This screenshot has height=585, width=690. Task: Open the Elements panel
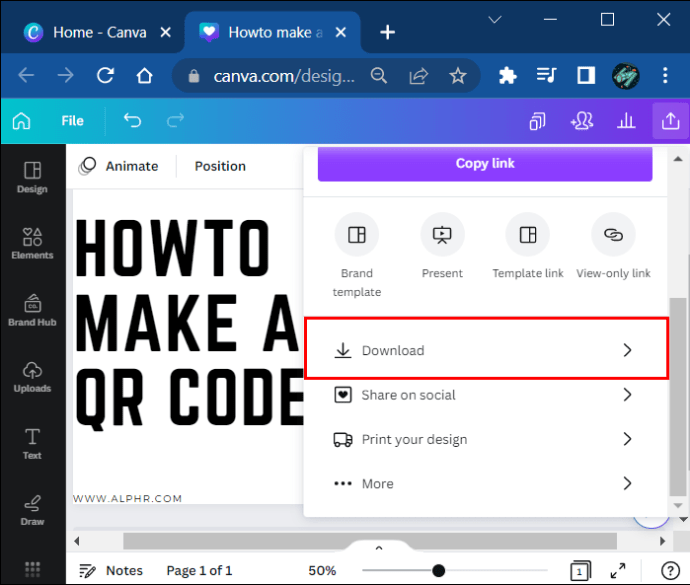point(32,243)
